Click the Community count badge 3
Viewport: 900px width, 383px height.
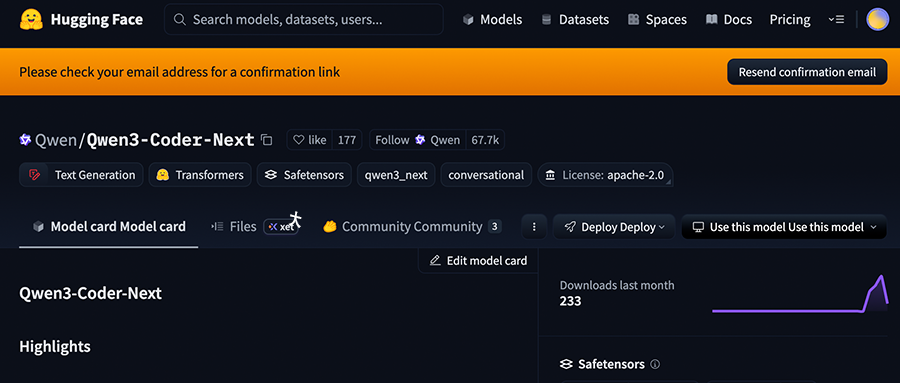pyautogui.click(x=495, y=226)
